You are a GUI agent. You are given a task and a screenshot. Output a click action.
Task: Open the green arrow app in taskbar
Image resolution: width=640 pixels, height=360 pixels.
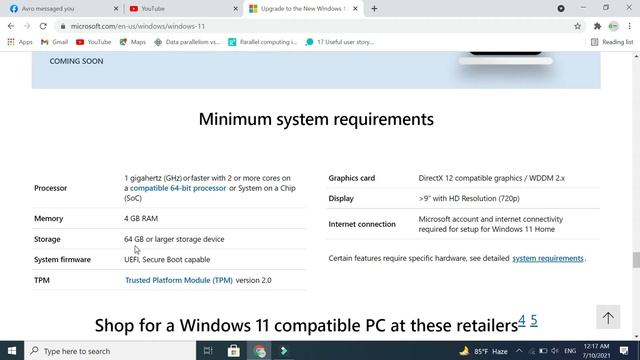pos(284,351)
